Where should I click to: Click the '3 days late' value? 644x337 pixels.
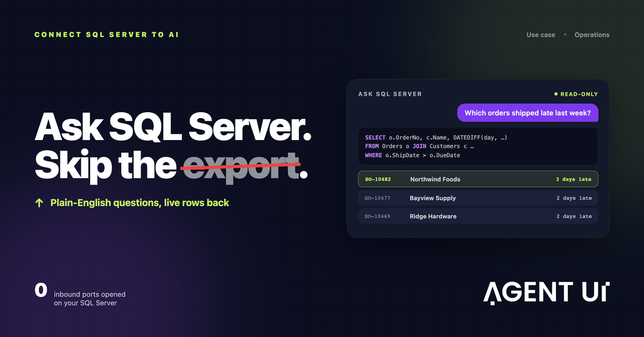coord(574,179)
